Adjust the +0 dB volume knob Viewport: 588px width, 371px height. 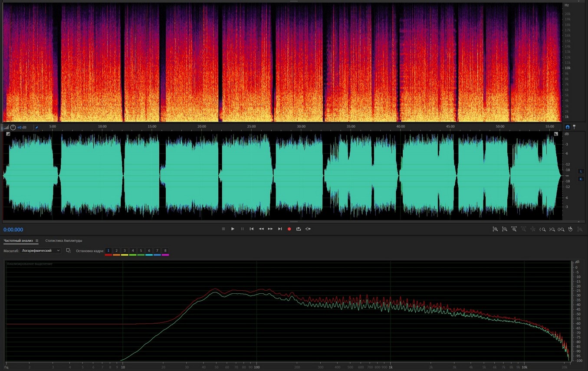pos(13,128)
